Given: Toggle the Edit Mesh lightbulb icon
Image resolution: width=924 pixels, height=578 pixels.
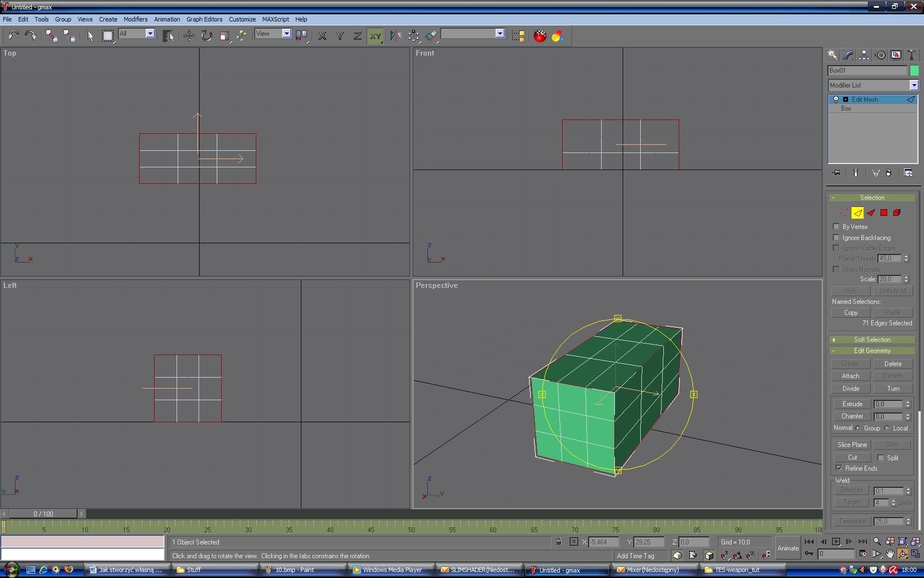Looking at the screenshot, I should coord(836,100).
